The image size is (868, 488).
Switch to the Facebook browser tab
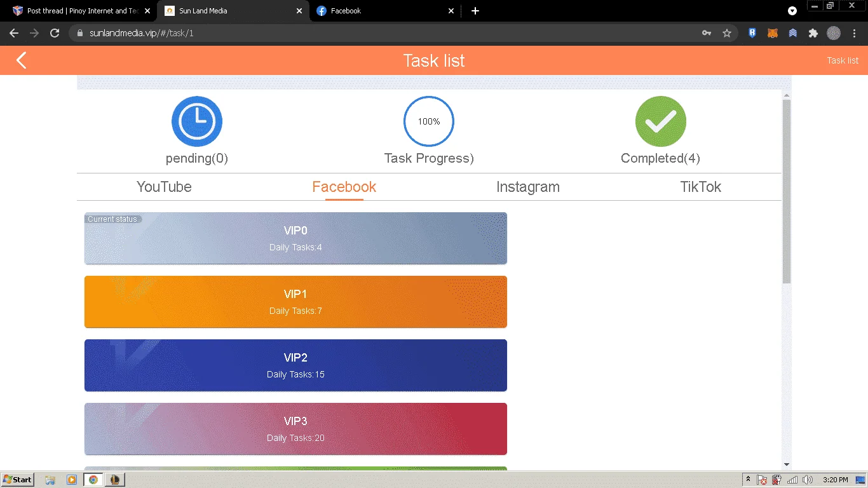[x=384, y=11]
